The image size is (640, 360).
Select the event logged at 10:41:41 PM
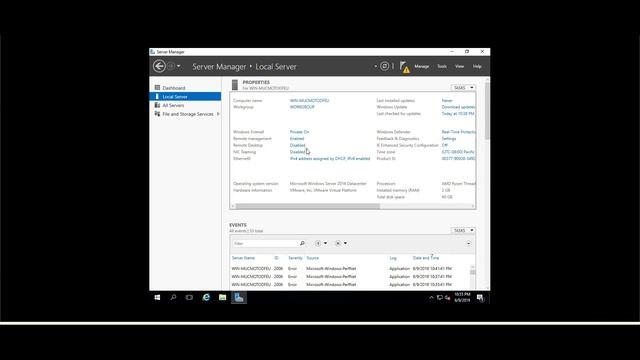click(x=350, y=269)
